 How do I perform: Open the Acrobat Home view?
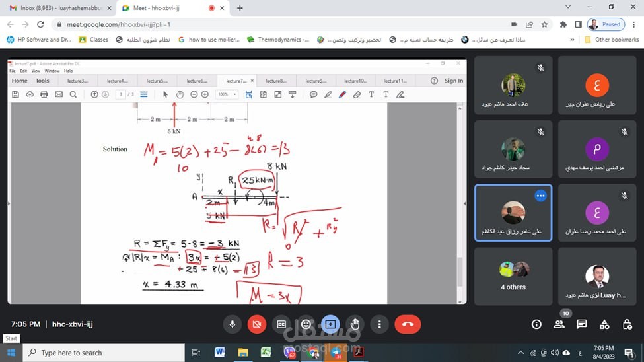pos(19,81)
